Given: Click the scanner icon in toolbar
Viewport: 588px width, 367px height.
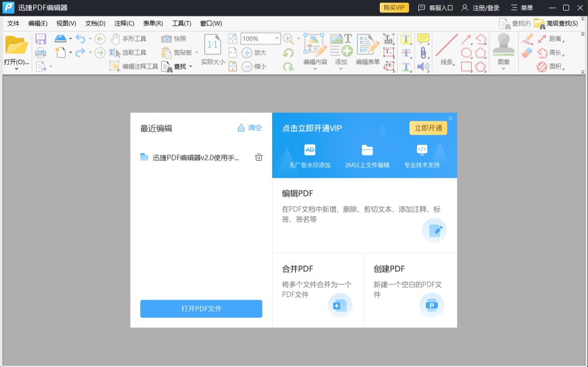Looking at the screenshot, I should click(x=60, y=38).
